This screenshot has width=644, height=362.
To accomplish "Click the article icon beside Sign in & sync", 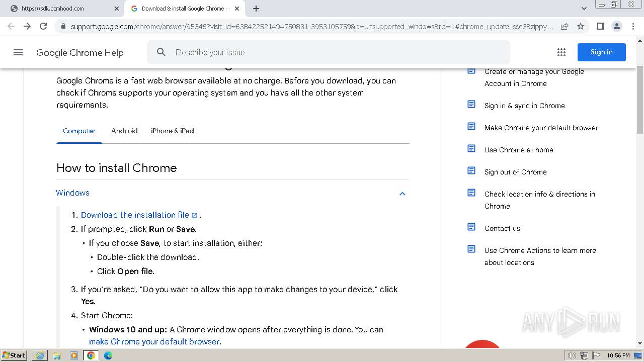I will [x=471, y=104].
